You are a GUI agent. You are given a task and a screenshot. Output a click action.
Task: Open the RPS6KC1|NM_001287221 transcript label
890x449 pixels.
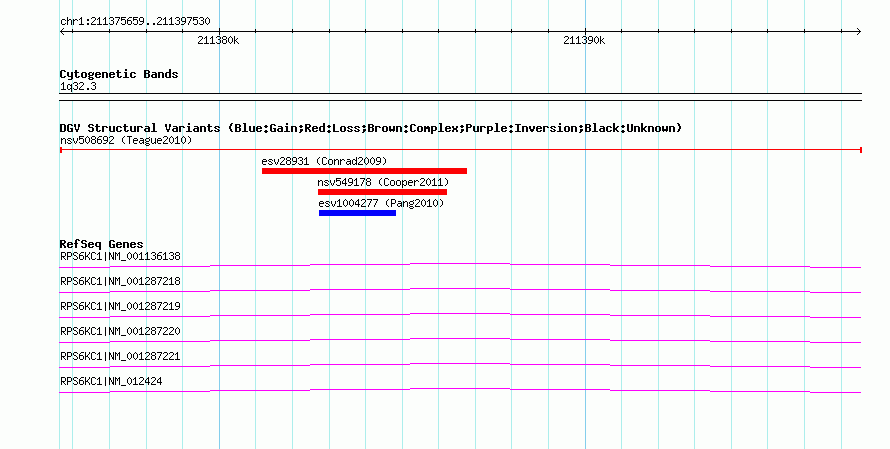click(x=120, y=356)
